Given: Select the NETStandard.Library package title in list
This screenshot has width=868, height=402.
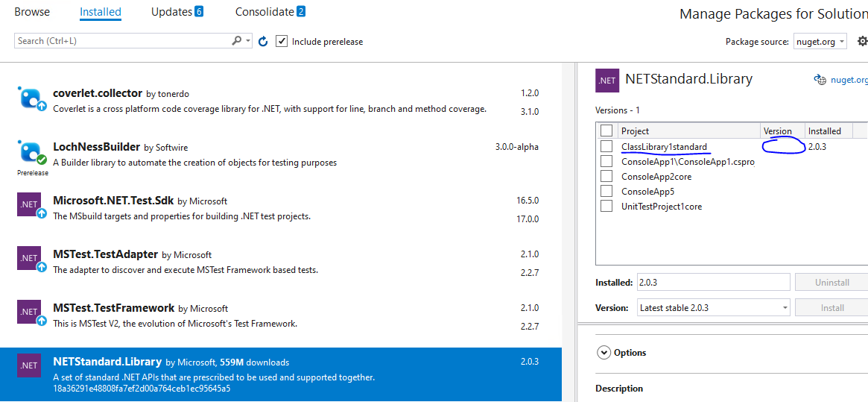Looking at the screenshot, I should (x=107, y=362).
